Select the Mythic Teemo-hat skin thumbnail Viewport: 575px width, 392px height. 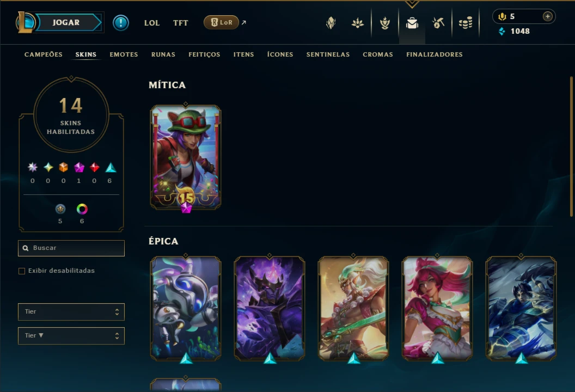[186, 157]
